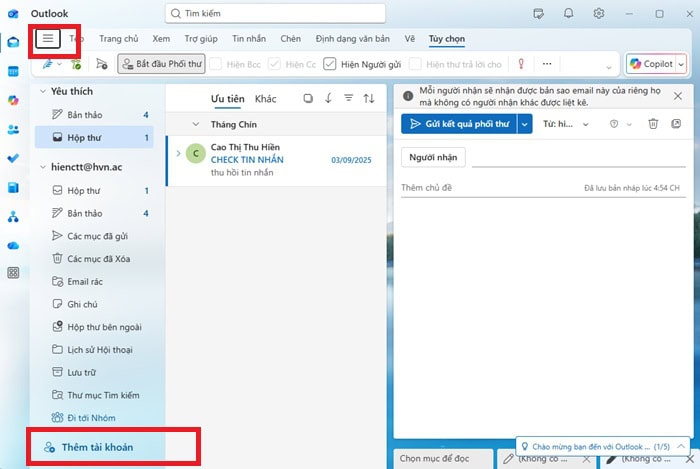Open the signature icon dropdown arrow

coord(59,65)
